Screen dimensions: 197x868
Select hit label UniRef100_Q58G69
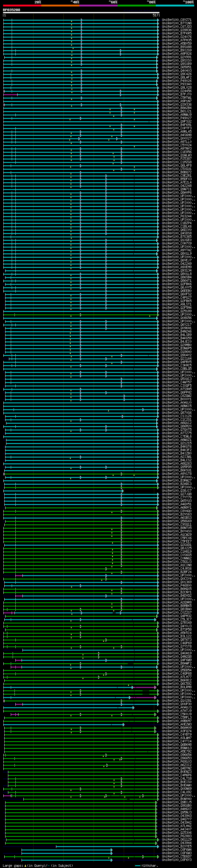point(177,521)
